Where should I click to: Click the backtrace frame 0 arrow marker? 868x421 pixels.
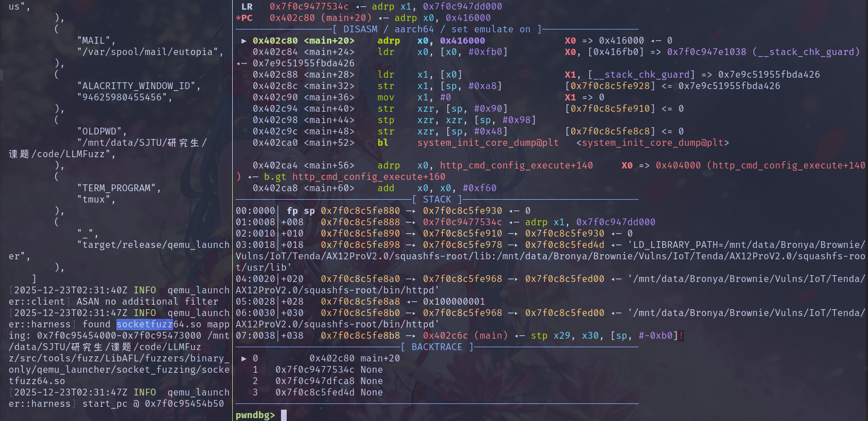(x=244, y=359)
